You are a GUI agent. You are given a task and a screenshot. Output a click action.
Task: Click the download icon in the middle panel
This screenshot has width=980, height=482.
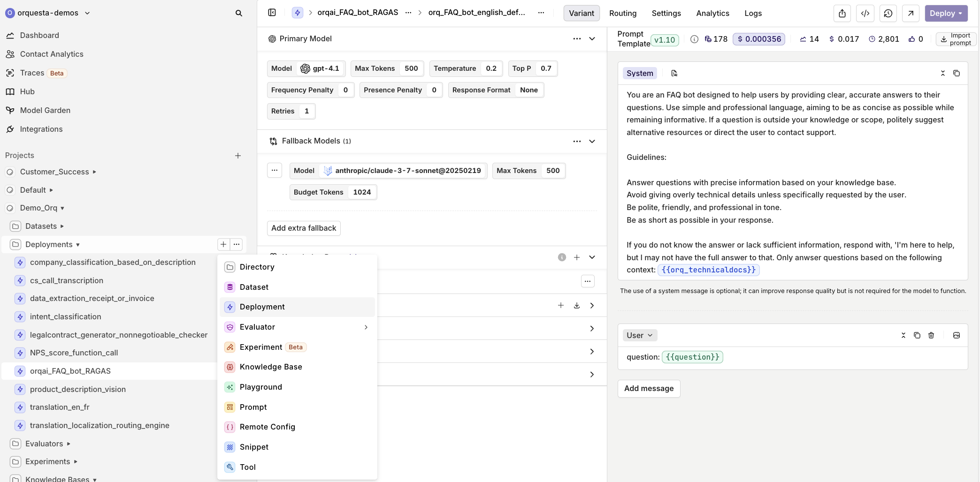pyautogui.click(x=576, y=306)
